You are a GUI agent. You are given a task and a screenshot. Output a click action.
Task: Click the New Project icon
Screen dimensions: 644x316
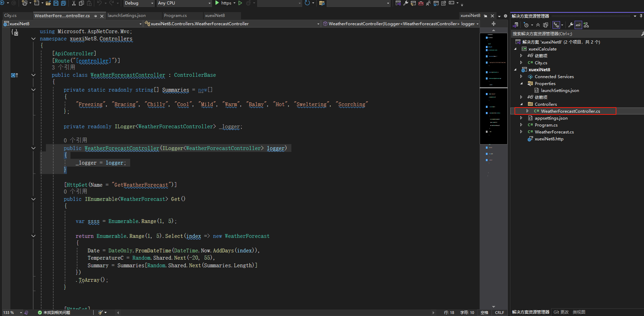(x=25, y=3)
